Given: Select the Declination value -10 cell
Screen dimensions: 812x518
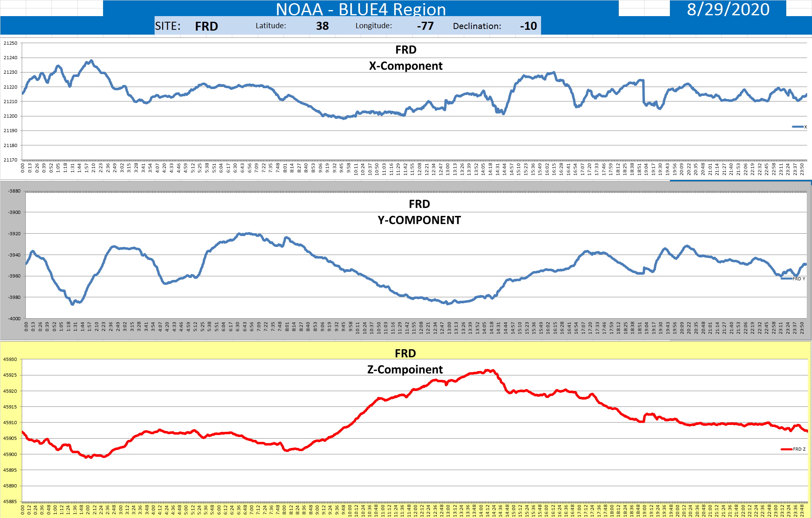Looking at the screenshot, I should [528, 26].
